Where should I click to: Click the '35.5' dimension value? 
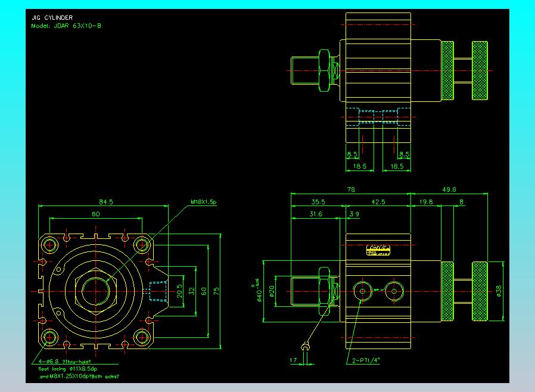(318, 202)
